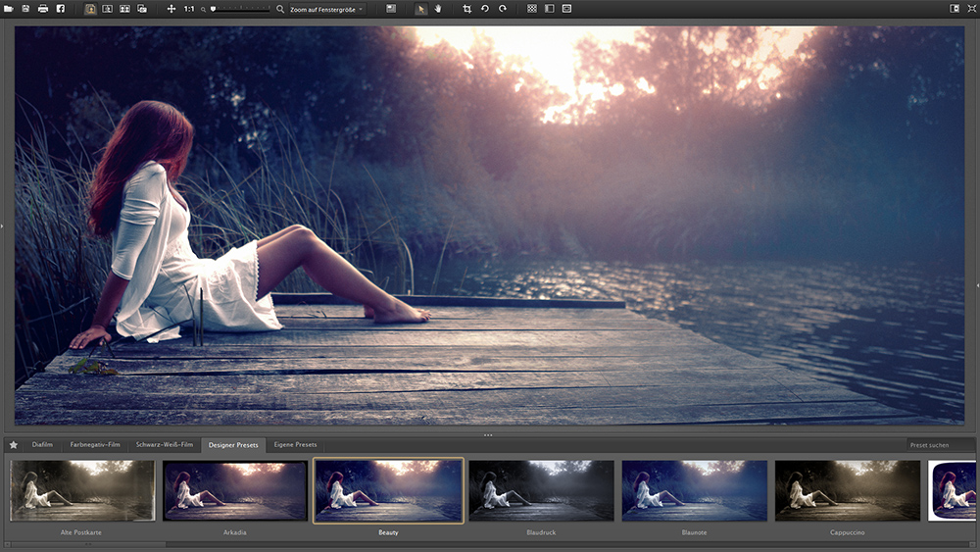This screenshot has height=552, width=980.
Task: Open a file with the folder icon
Action: click(x=9, y=9)
